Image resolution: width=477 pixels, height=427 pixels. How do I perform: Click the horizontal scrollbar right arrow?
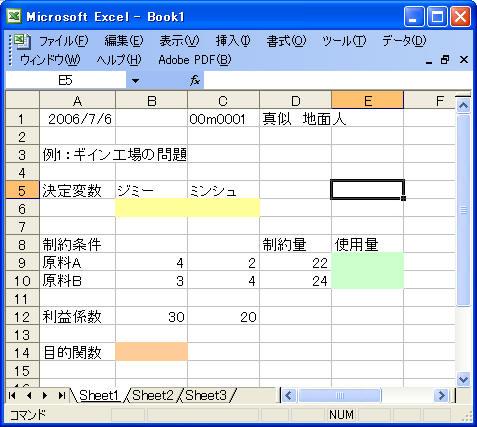click(442, 396)
